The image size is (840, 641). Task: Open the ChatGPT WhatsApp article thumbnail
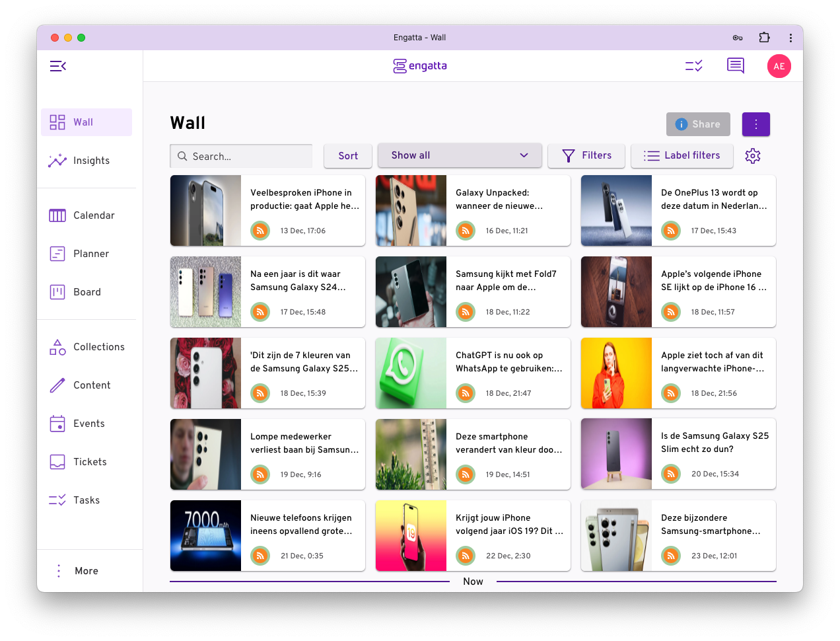(411, 373)
